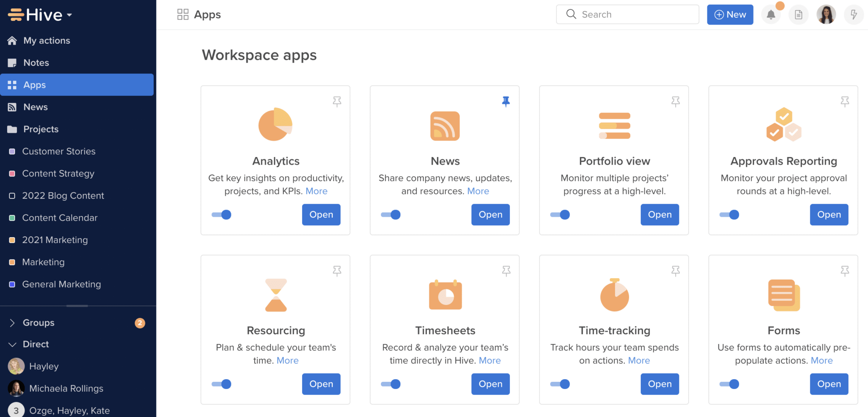Open the workspace dropdown next to Hive

coord(69,14)
